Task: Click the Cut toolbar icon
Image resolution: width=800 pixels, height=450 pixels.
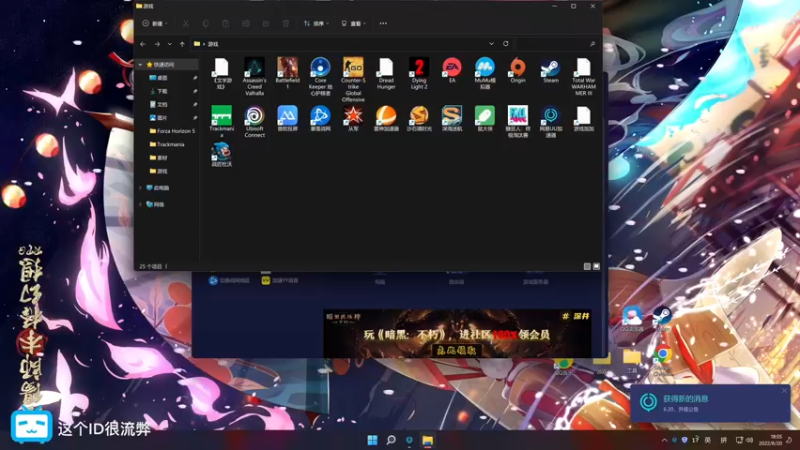Action: pos(186,23)
